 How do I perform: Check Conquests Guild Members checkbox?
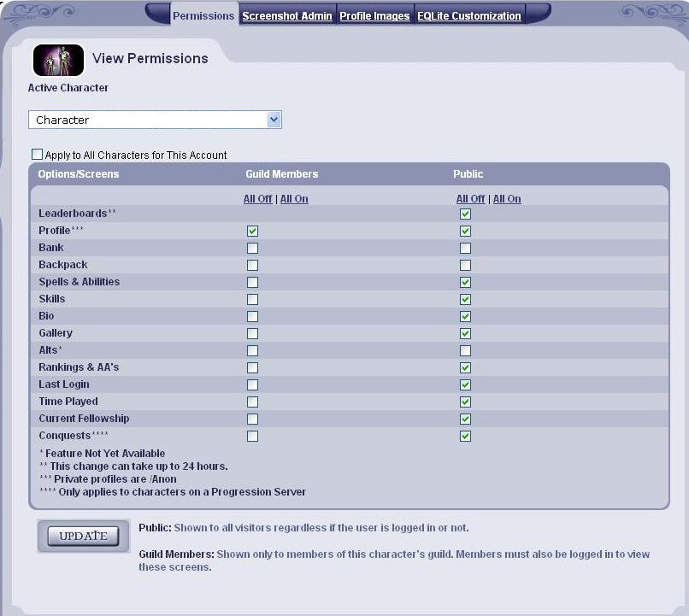[x=253, y=437]
